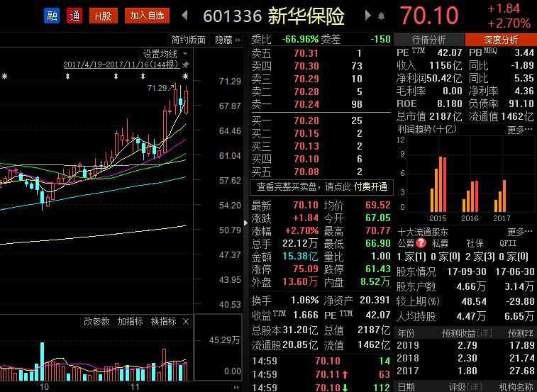This screenshot has width=537, height=392.
Task: Click the QFII shareholder category
Action: pyautogui.click(x=508, y=243)
